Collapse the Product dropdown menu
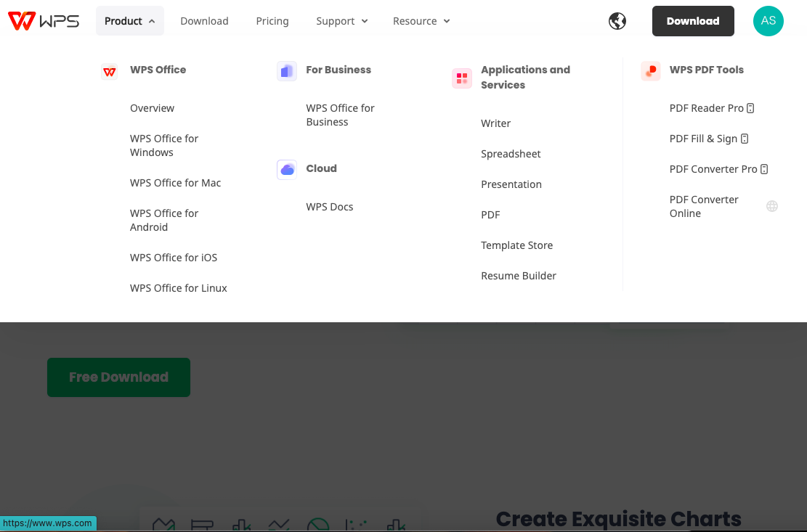This screenshot has width=807, height=532. (x=130, y=21)
